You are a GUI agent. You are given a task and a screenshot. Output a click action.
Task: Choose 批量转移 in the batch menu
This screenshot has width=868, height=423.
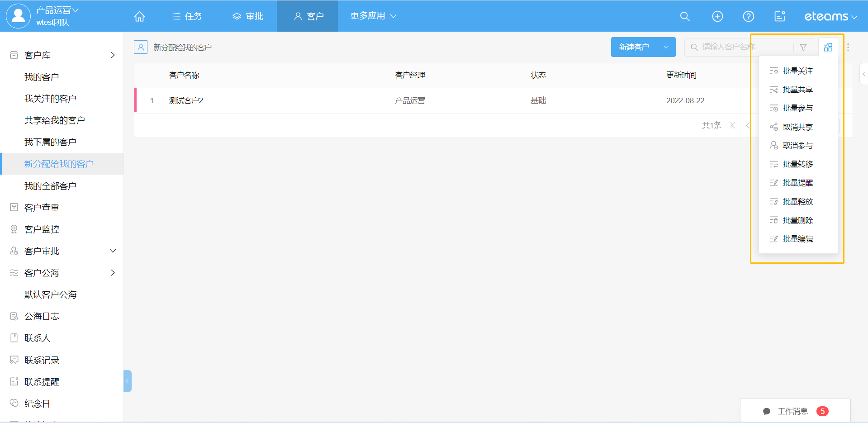pos(797,164)
